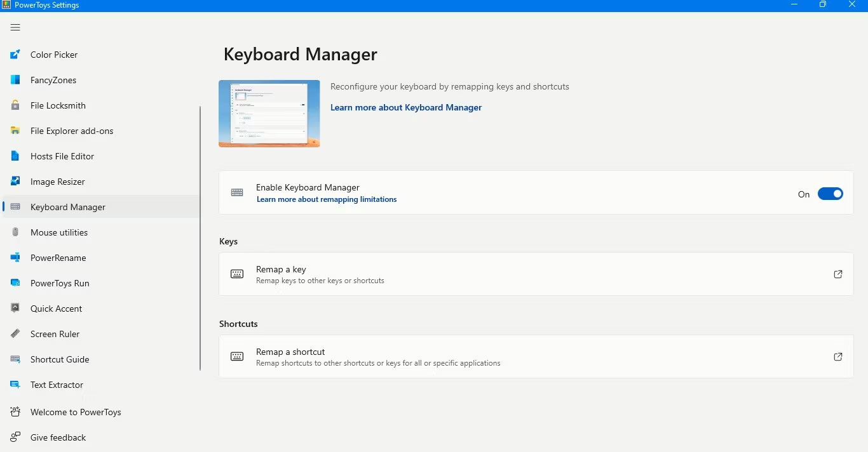Image resolution: width=868 pixels, height=452 pixels.
Task: Click the Screen Ruler icon
Action: pyautogui.click(x=15, y=334)
